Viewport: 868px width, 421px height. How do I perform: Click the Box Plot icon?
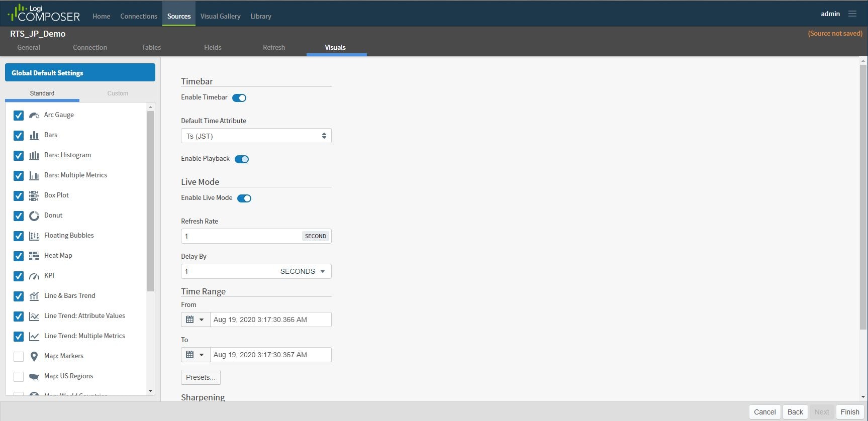point(34,195)
